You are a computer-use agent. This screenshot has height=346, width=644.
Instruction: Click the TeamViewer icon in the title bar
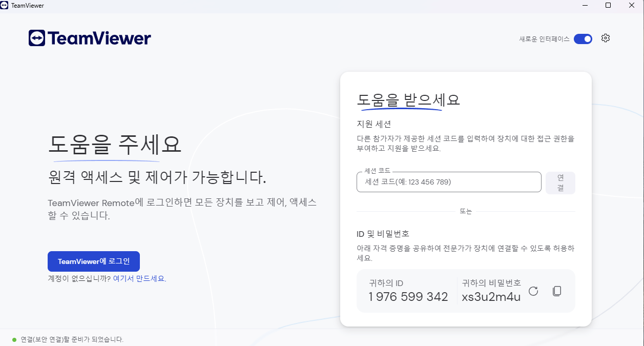tap(5, 5)
